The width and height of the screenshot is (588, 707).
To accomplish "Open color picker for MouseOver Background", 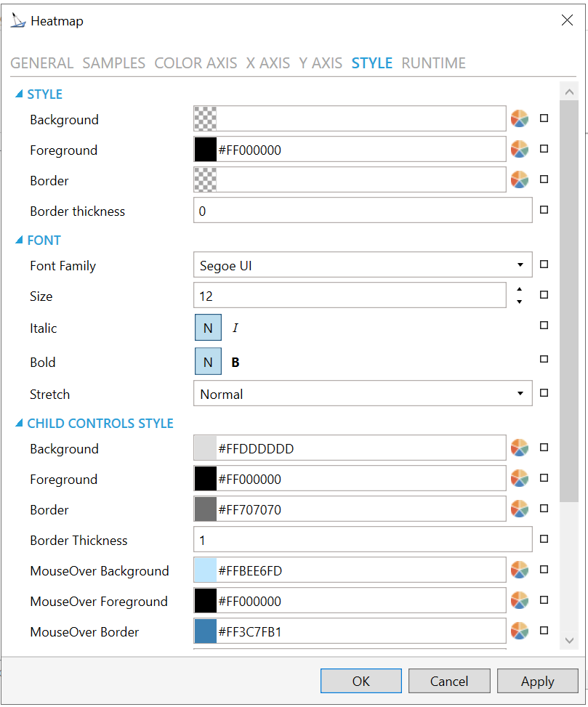I will (520, 570).
